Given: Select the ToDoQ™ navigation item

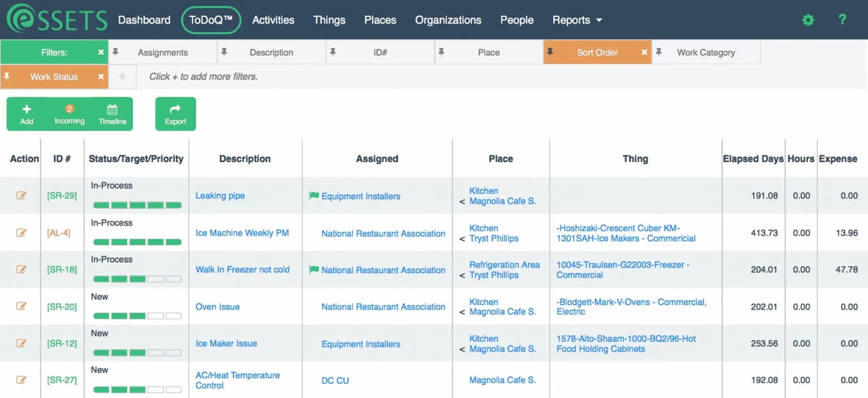Looking at the screenshot, I should [x=211, y=20].
